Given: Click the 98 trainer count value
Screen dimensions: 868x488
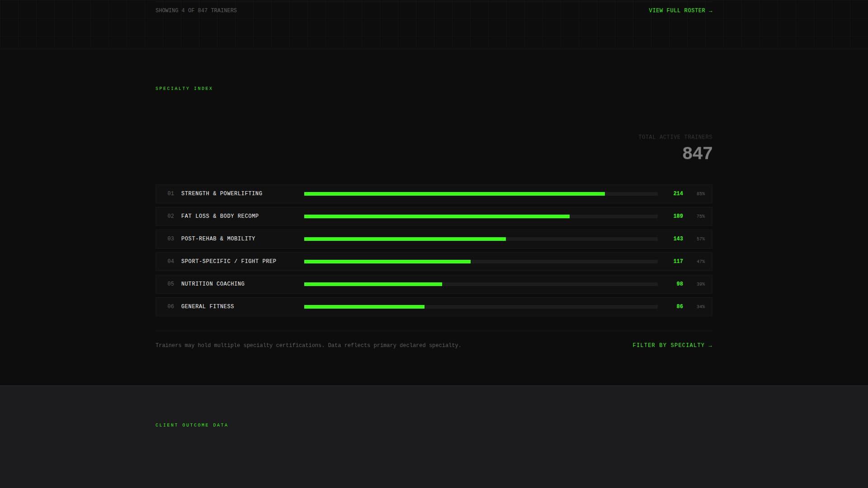Looking at the screenshot, I should click(679, 284).
